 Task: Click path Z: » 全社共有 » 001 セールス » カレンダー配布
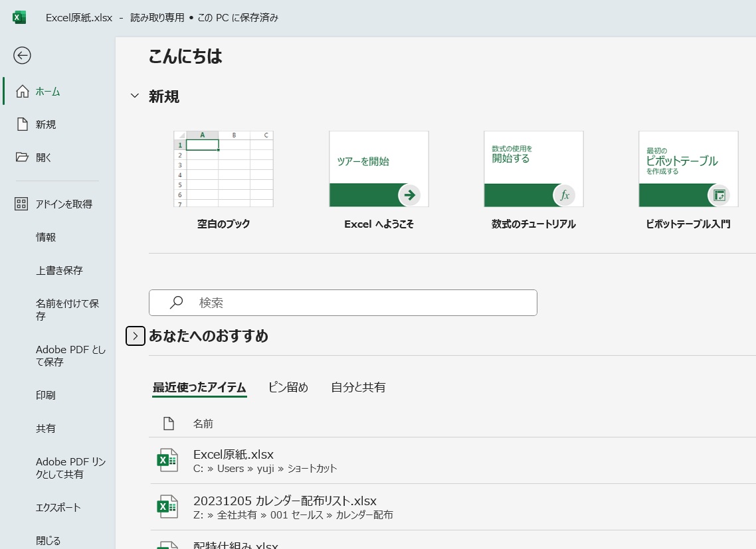293,514
